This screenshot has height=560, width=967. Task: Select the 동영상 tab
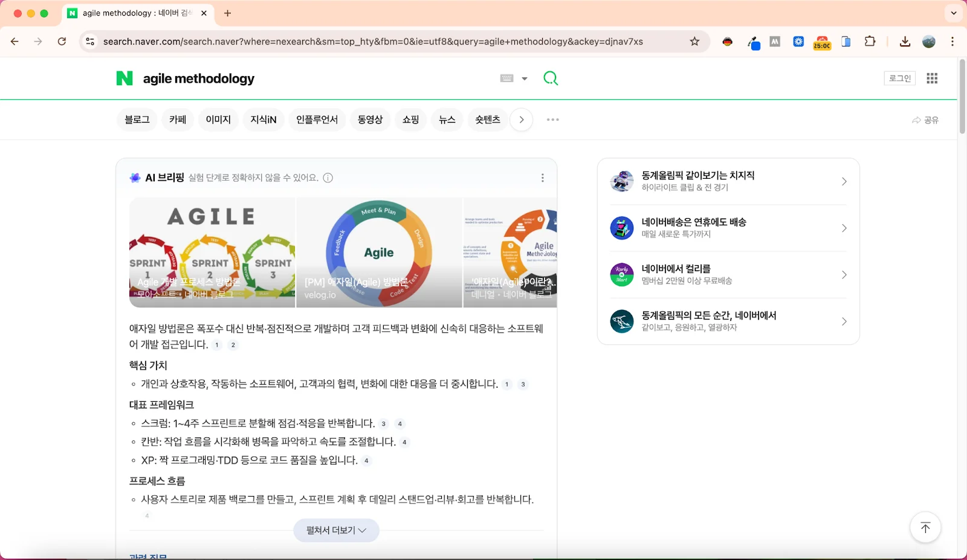pyautogui.click(x=370, y=120)
